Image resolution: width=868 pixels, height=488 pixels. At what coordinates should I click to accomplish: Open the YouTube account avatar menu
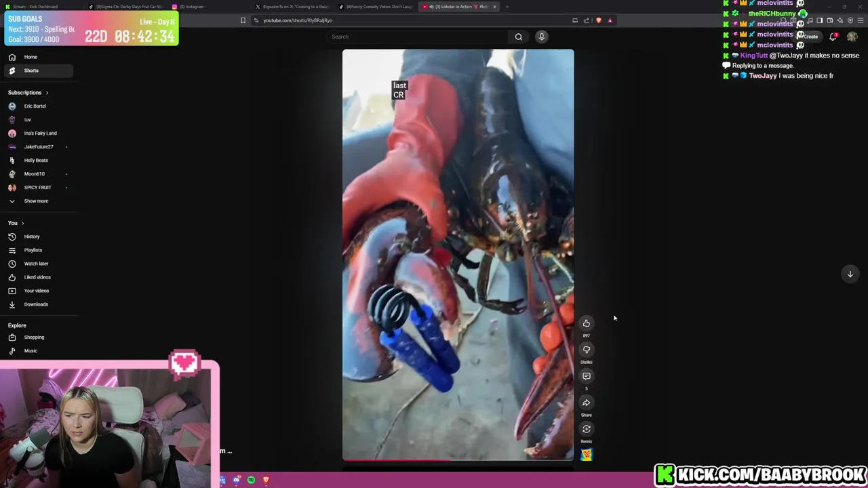[852, 37]
